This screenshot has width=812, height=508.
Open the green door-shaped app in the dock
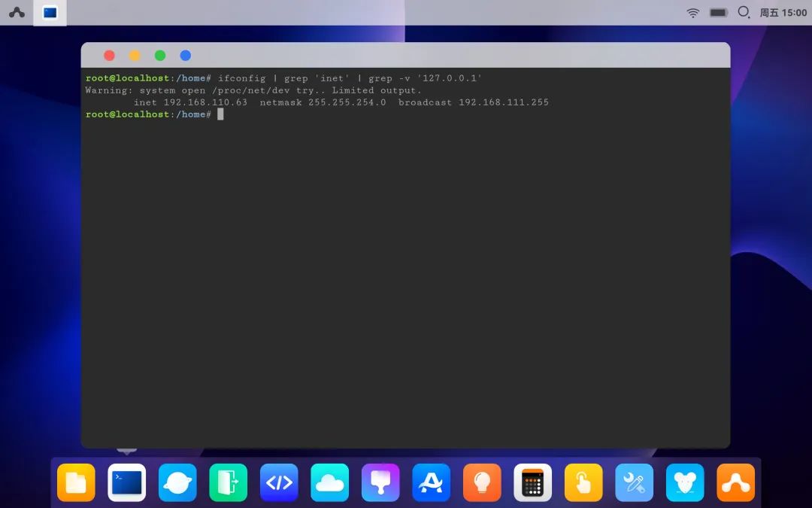click(228, 483)
